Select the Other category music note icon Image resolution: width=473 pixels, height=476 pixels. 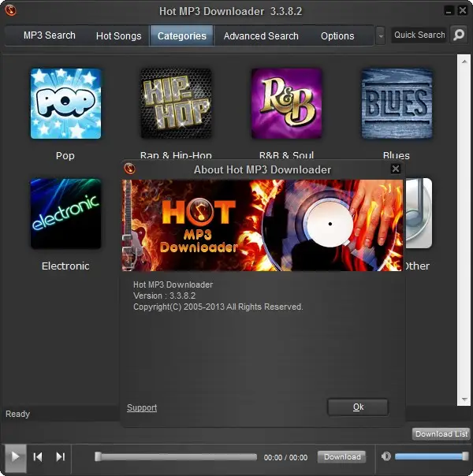[419, 214]
